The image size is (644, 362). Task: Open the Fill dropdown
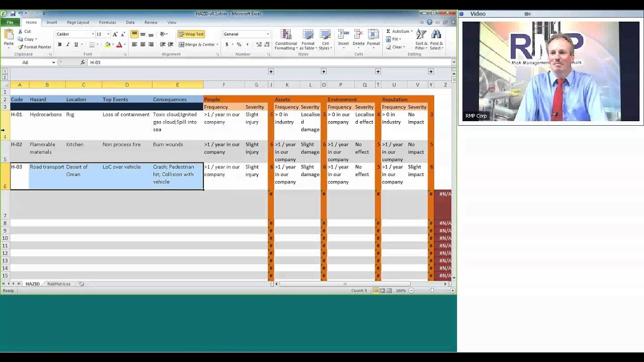click(393, 39)
